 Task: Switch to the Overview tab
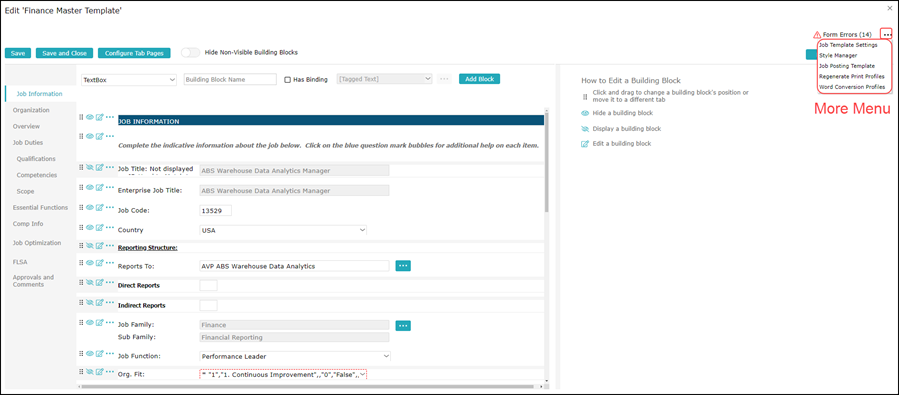click(26, 126)
